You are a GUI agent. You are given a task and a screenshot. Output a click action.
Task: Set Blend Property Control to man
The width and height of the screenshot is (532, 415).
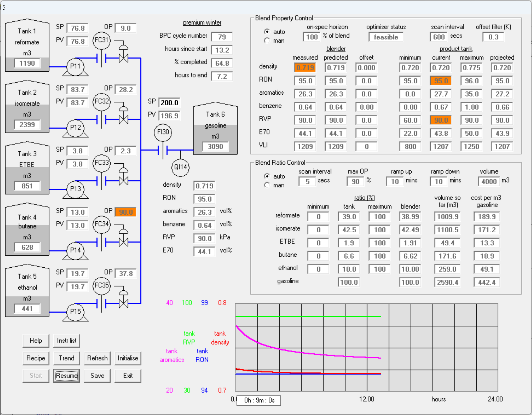267,41
